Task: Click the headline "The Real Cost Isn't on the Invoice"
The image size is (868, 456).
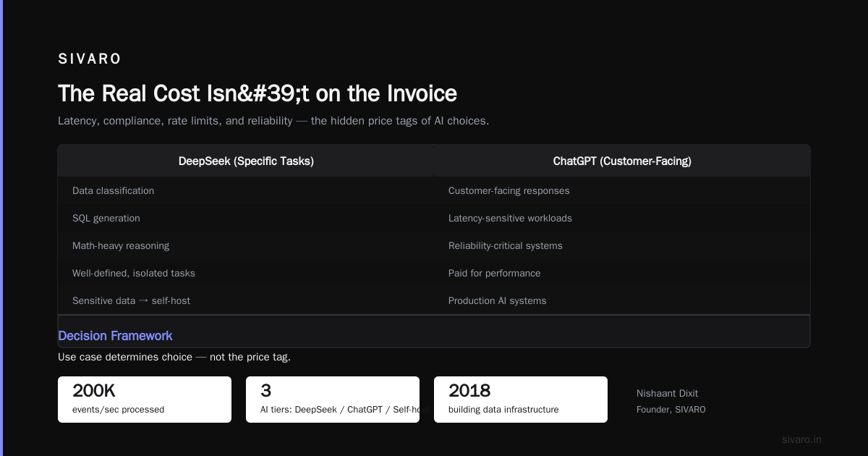Action: click(258, 94)
